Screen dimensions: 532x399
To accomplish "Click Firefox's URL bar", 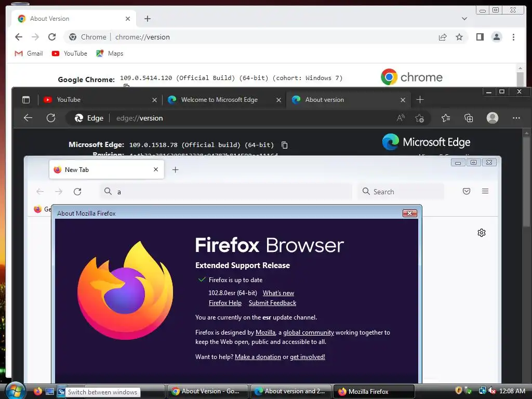I will tap(226, 192).
